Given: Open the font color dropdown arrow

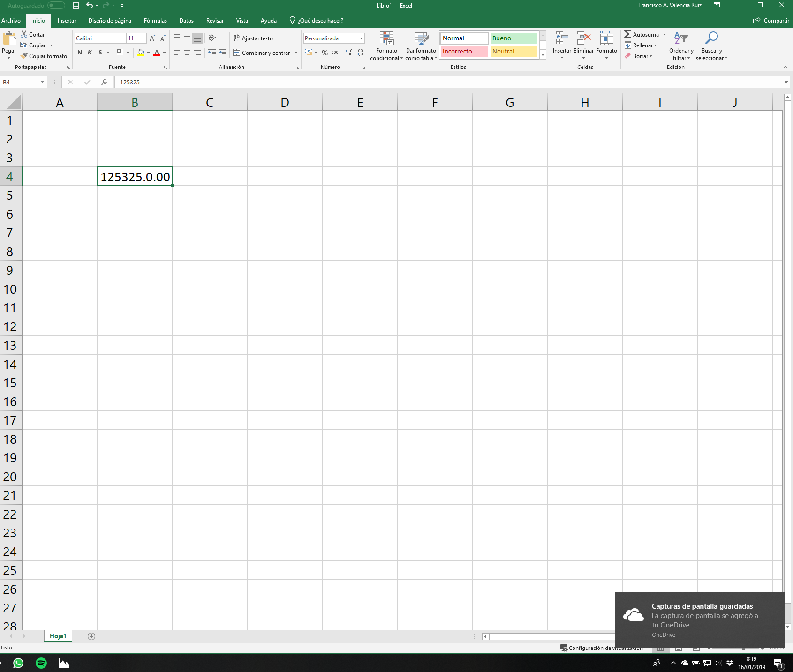Looking at the screenshot, I should click(164, 53).
